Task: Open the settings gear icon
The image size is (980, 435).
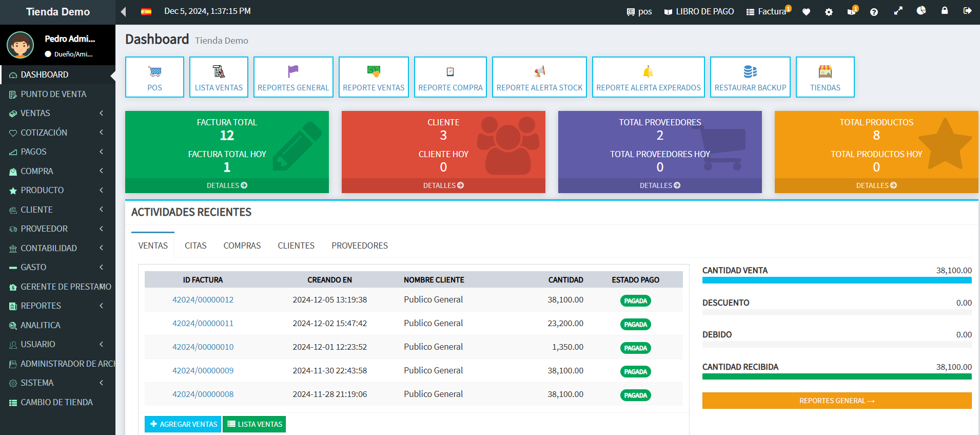Action: pos(829,12)
